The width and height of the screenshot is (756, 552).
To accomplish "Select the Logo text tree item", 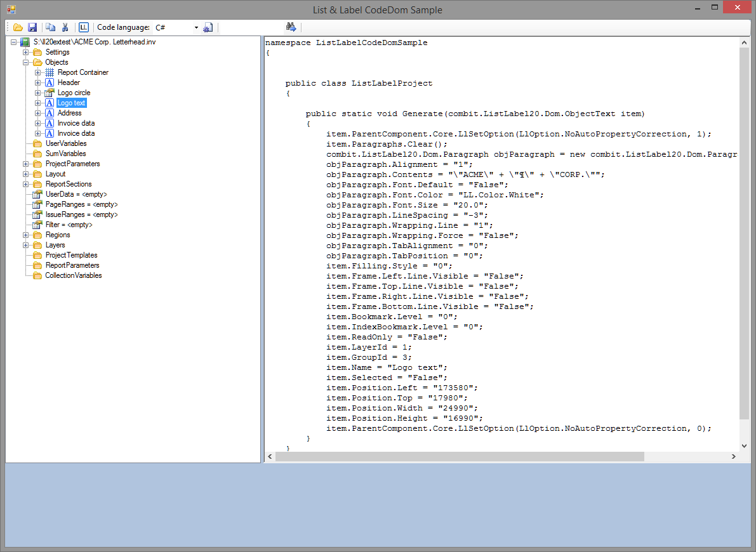I will tap(71, 103).
